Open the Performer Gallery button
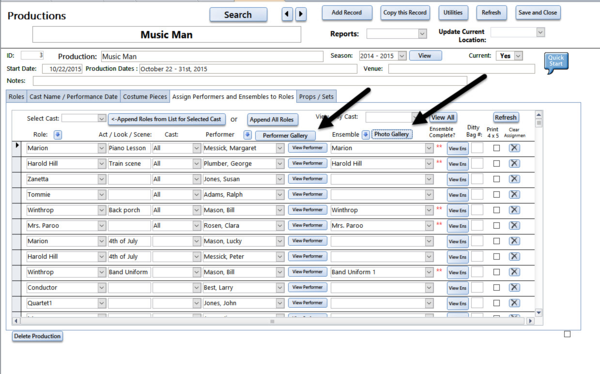600x374 pixels. click(x=285, y=136)
